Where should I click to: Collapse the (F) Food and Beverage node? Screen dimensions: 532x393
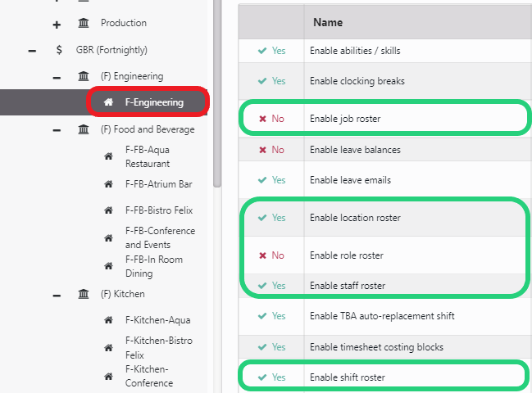(57, 130)
